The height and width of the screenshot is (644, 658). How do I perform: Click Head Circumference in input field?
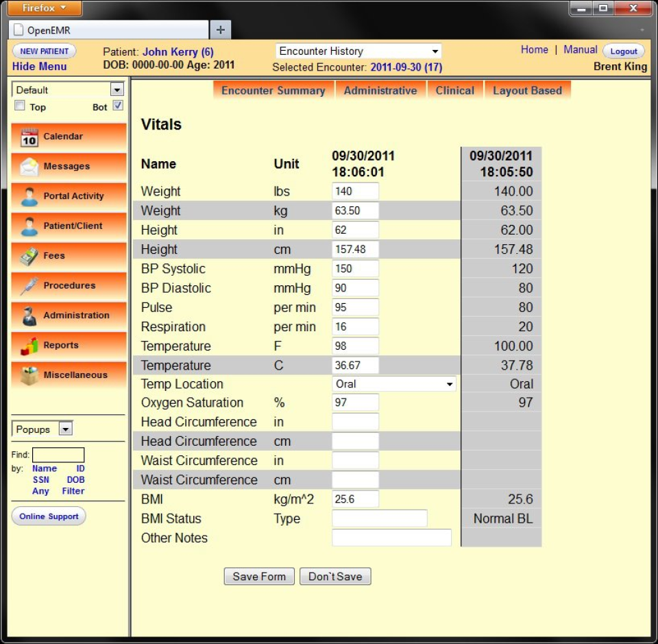point(355,422)
